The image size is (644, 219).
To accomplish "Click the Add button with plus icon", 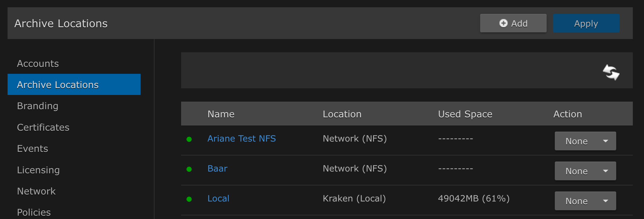I will tap(513, 23).
